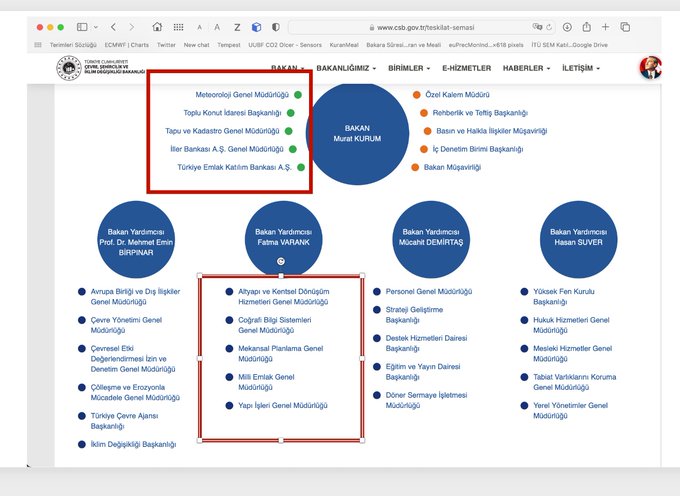Open Terimleri Sözlüğü bookmark
Viewport: 680px width, 496px height.
(x=73, y=45)
